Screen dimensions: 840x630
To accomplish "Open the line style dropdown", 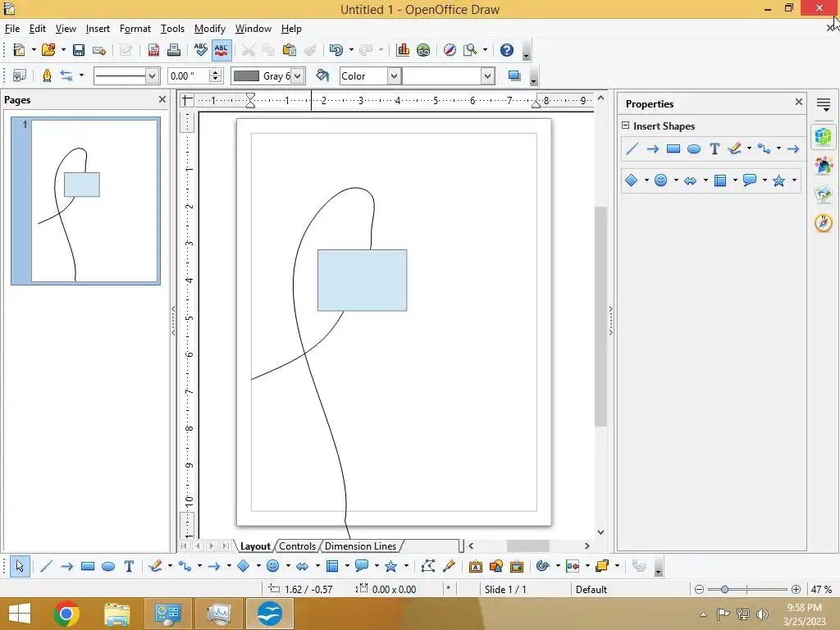I will pos(151,76).
